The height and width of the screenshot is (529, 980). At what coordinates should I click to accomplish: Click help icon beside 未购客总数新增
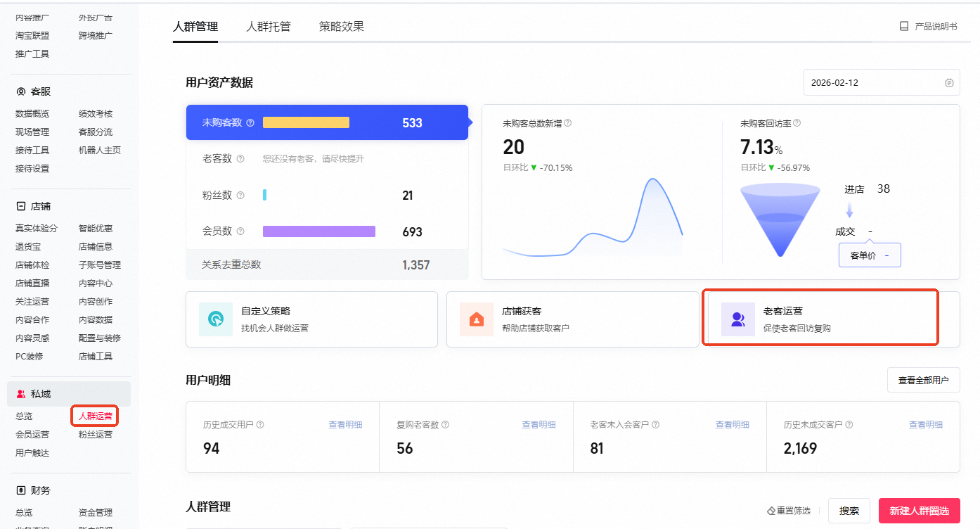(568, 123)
